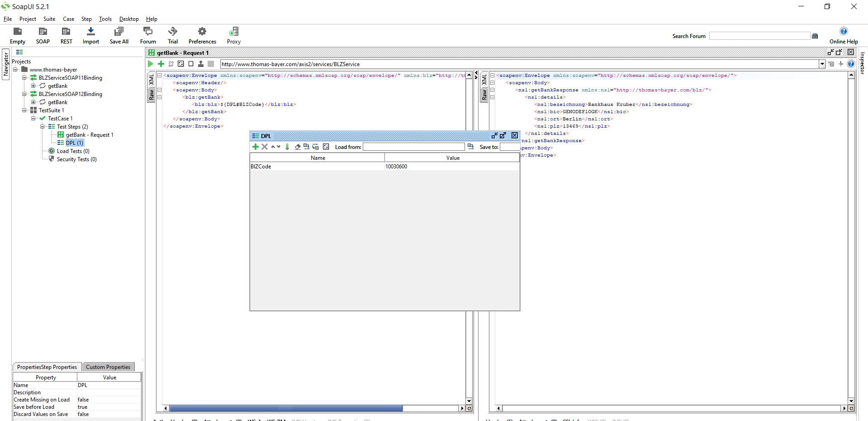Add assertion with green plus in request toolbar

(x=161, y=64)
